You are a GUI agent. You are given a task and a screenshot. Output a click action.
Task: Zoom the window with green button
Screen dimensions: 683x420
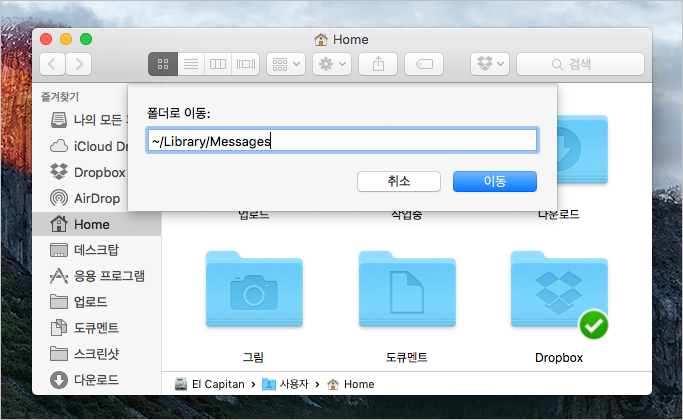(86, 39)
